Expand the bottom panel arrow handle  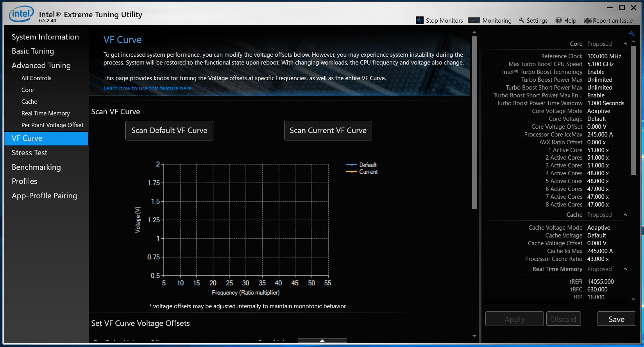pyautogui.click(x=322, y=341)
